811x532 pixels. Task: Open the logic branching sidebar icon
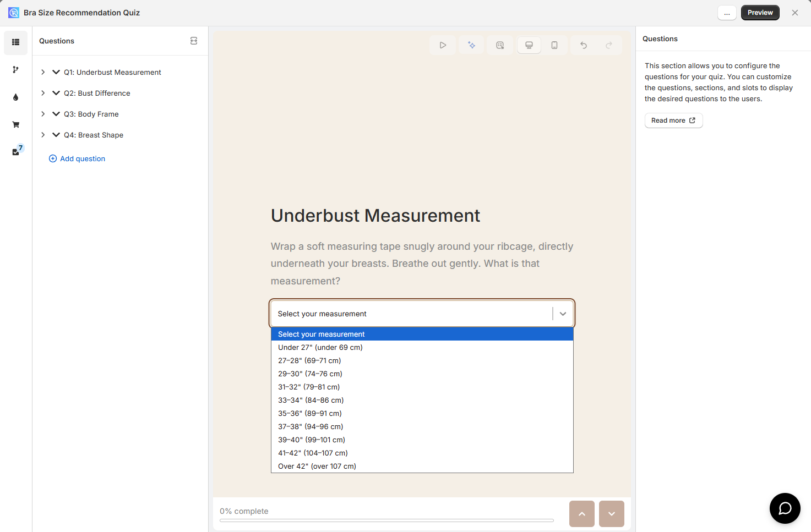coord(15,70)
